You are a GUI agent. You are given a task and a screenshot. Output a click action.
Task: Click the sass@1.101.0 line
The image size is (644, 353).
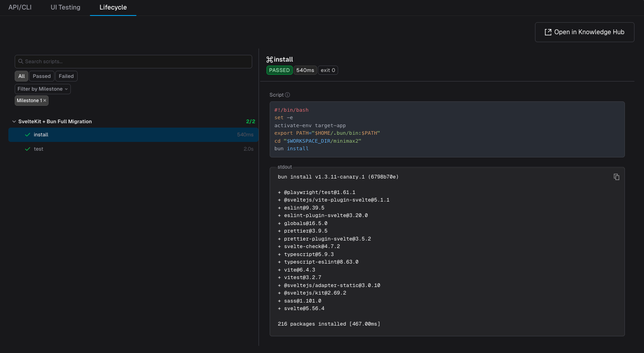[x=300, y=301]
